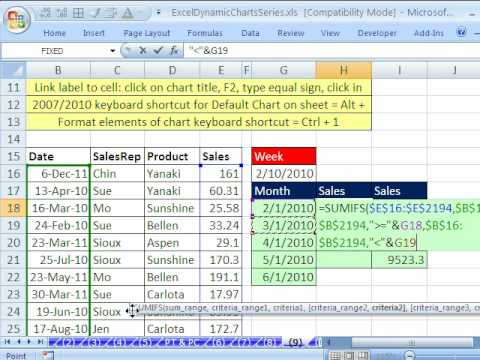Screen dimensions: 480x360
Task: Select column H header
Action: click(x=344, y=70)
